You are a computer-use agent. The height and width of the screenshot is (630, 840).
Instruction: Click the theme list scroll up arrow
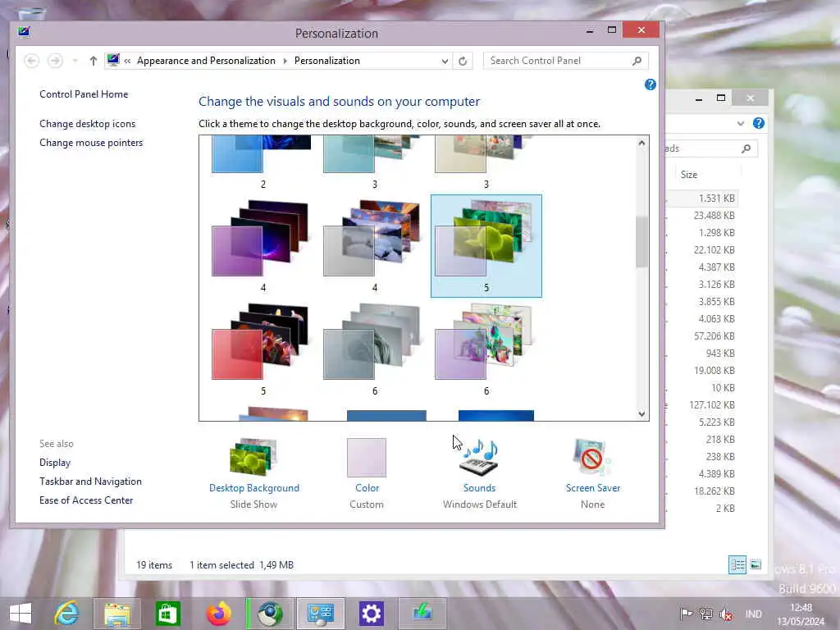pyautogui.click(x=641, y=143)
